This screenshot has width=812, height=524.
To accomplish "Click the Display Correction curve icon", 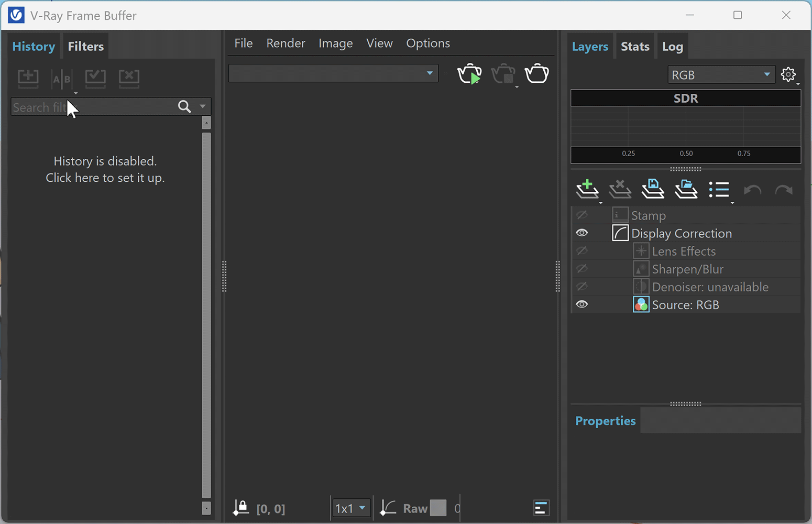I will point(620,233).
